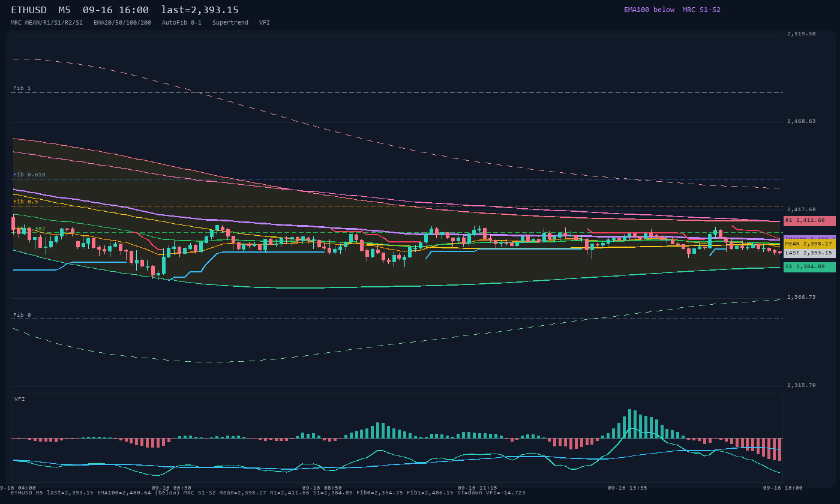
Task: Click the VFI title inside the lower panel
Action: [x=20, y=399]
